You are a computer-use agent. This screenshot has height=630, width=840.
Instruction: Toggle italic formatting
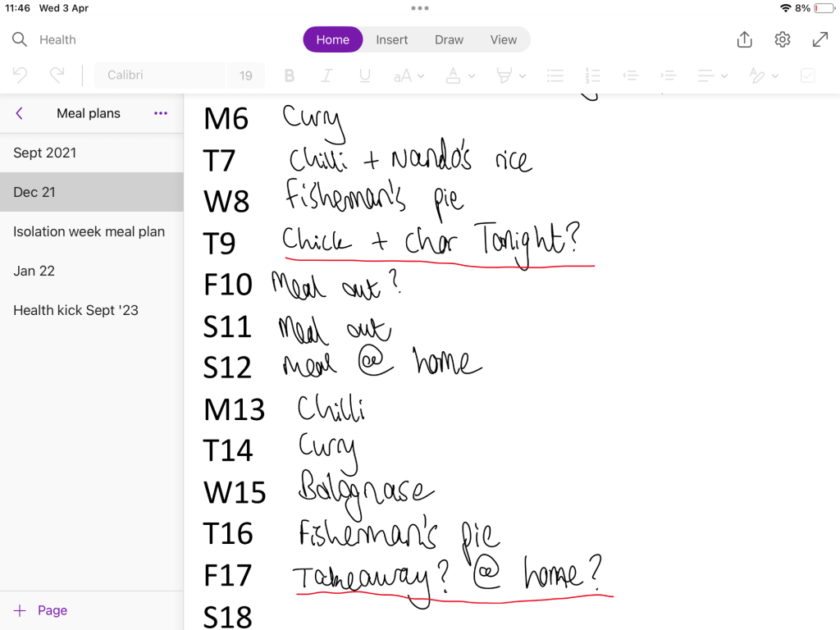pos(326,75)
